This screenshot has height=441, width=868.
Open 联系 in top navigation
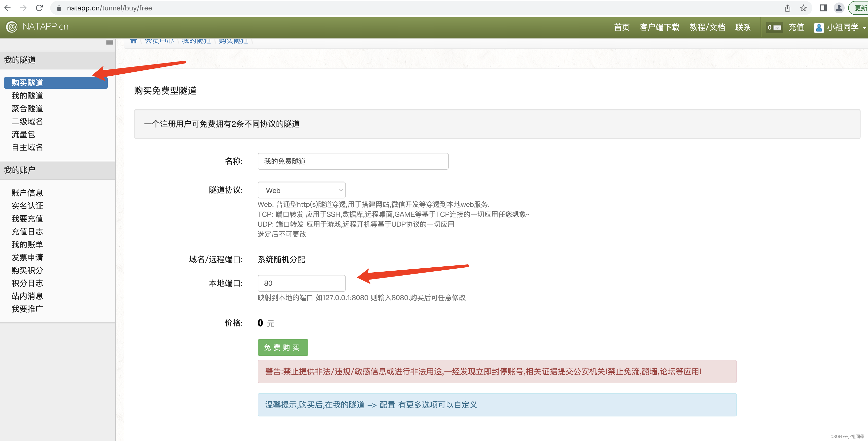[x=743, y=27]
